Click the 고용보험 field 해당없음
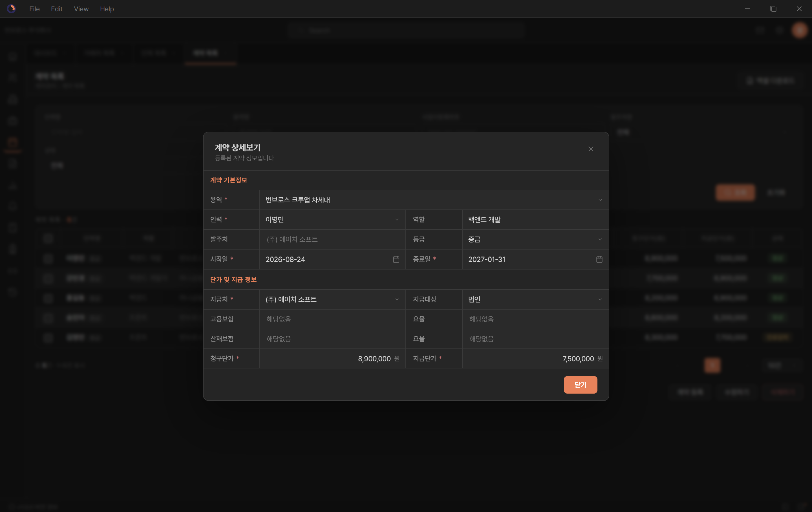This screenshot has height=512, width=812. (332, 319)
